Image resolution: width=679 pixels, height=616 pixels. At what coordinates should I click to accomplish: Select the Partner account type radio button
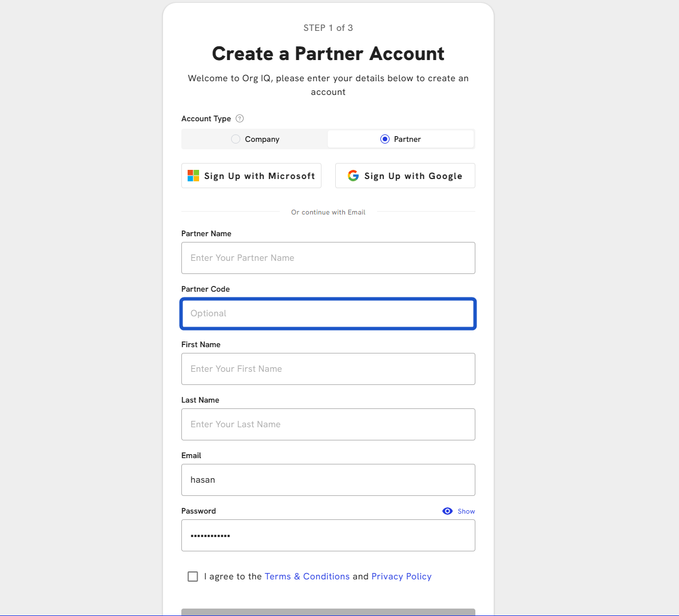[385, 139]
